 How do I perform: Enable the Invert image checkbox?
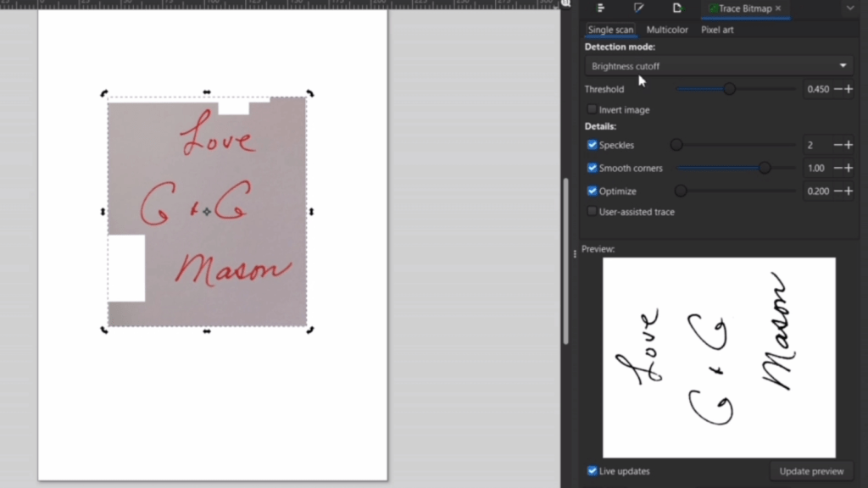tap(592, 110)
